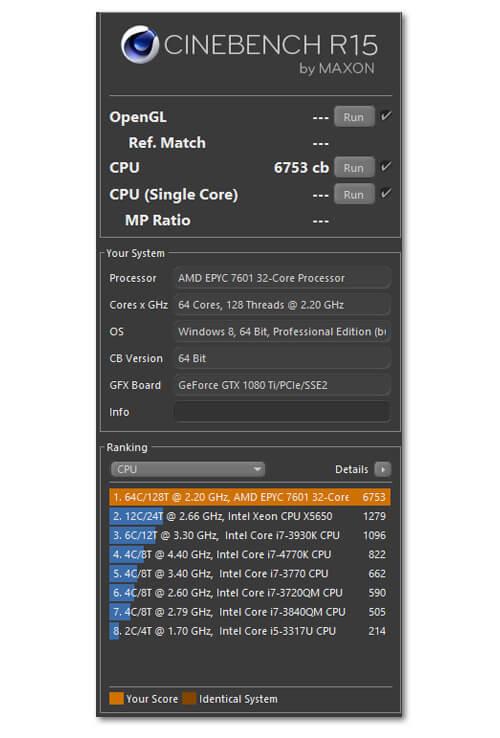This screenshot has height=738, width=500.
Task: Click the Cores x GHz field
Action: tap(282, 305)
